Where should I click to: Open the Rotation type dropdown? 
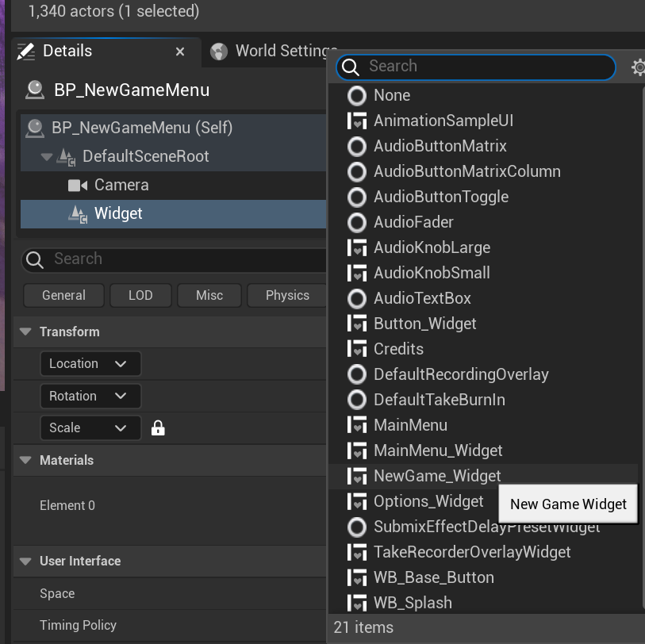(90, 396)
